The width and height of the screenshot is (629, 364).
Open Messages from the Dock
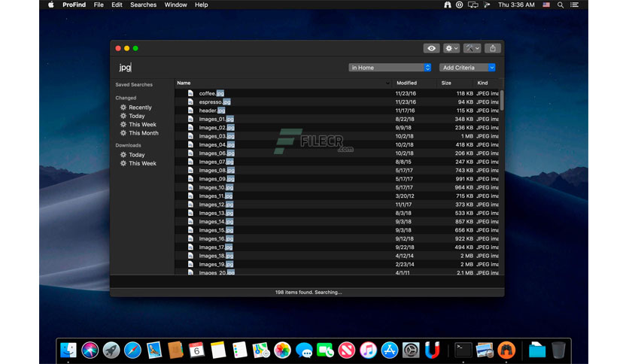tap(304, 350)
